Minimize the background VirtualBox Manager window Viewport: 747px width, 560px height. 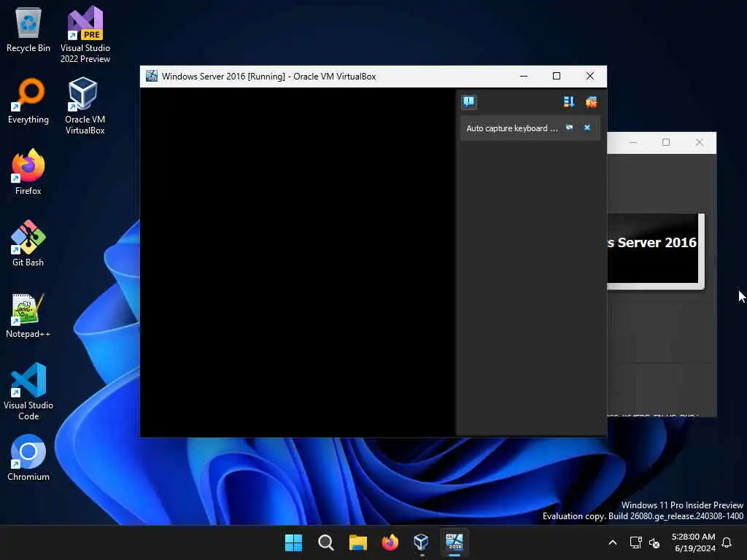(632, 142)
